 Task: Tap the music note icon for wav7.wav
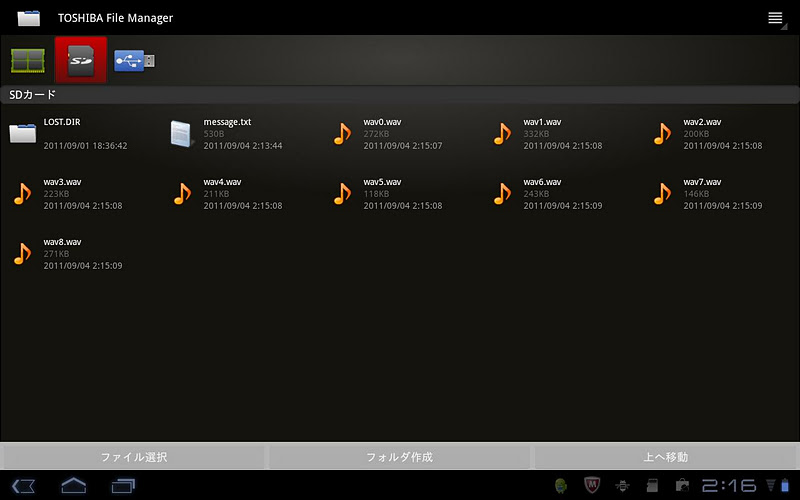(x=662, y=194)
